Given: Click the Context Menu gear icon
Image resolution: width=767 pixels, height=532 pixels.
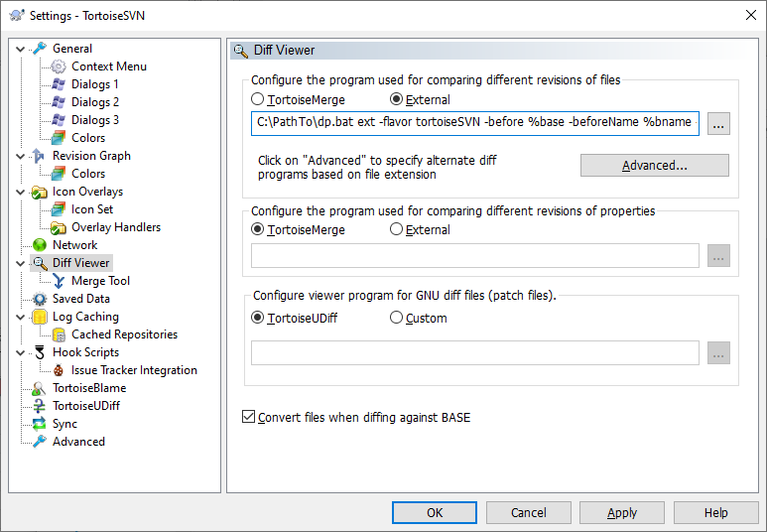Looking at the screenshot, I should 59,66.
